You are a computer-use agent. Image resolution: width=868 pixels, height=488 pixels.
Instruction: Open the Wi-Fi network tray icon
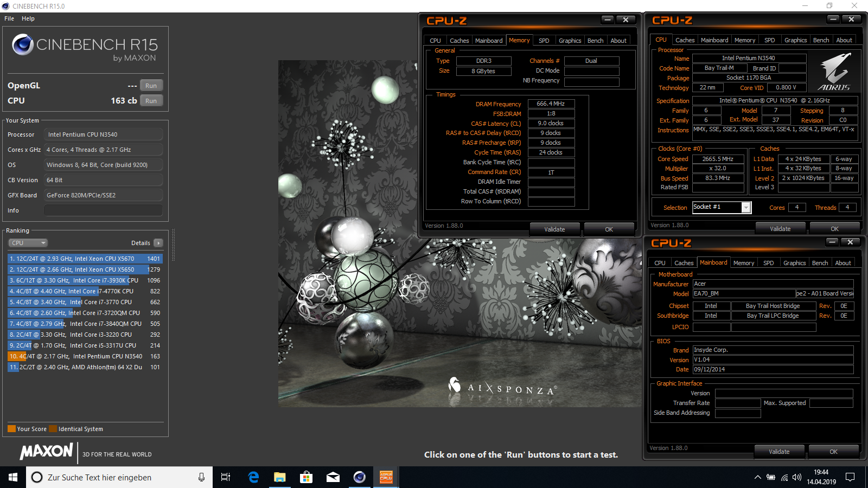pos(784,477)
